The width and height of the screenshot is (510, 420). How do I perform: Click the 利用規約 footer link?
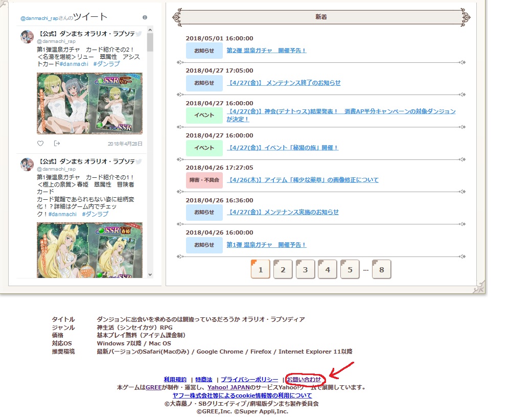[175, 380]
